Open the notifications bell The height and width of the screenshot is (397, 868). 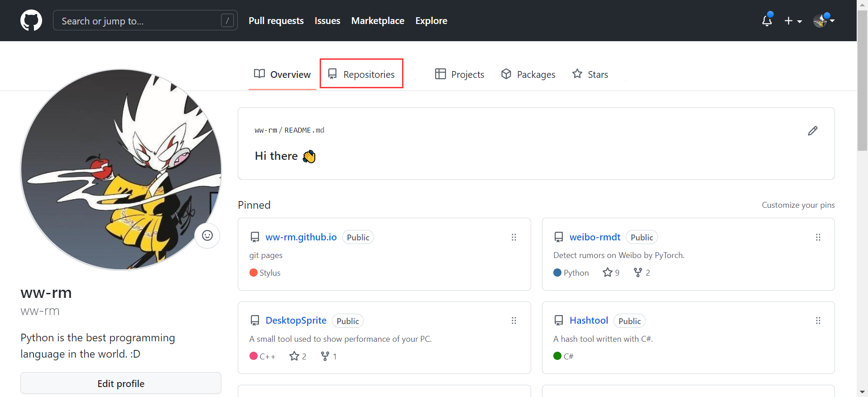(x=767, y=21)
